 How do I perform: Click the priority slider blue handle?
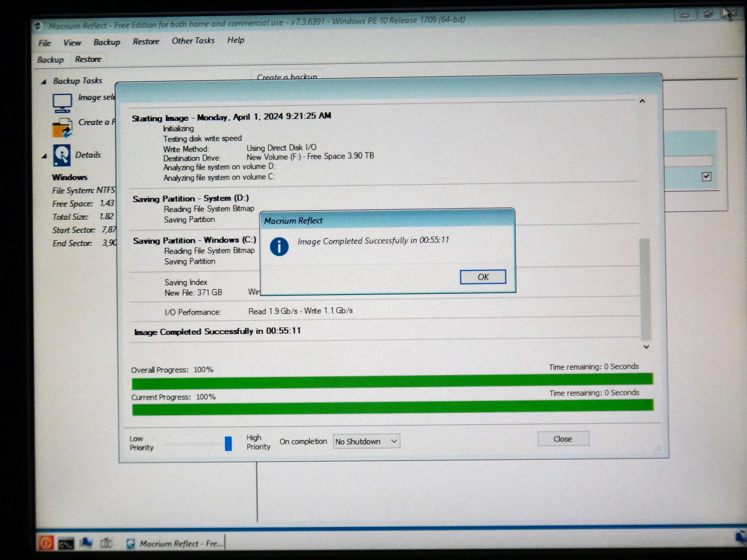(x=228, y=444)
